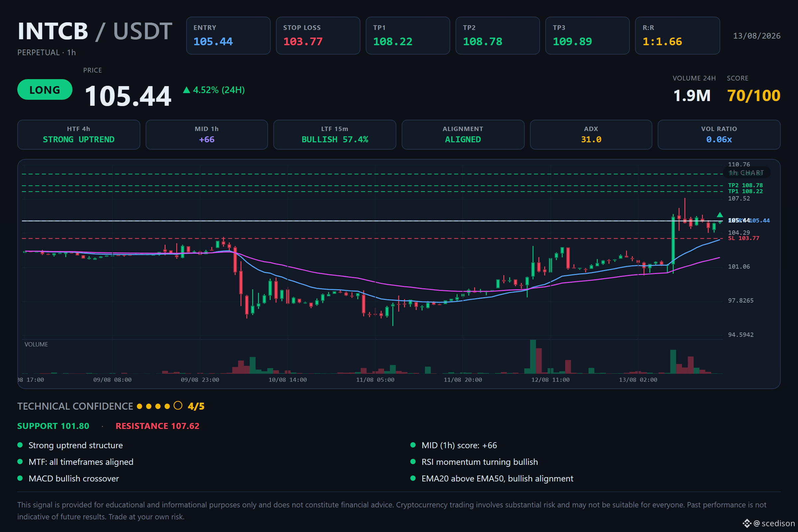Select the TP1 108.22 card
This screenshot has height=532, width=798.
point(408,36)
